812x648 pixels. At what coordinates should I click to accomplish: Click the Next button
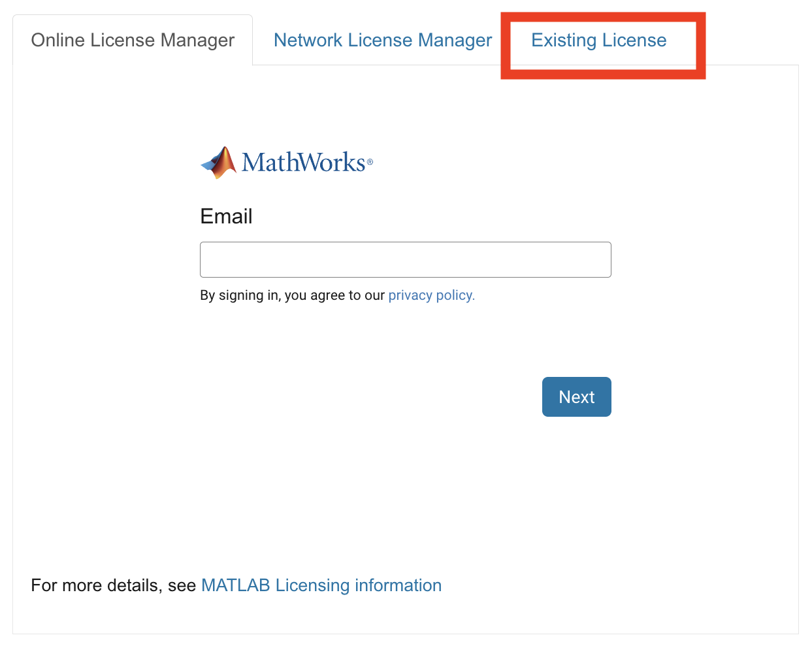click(x=576, y=397)
